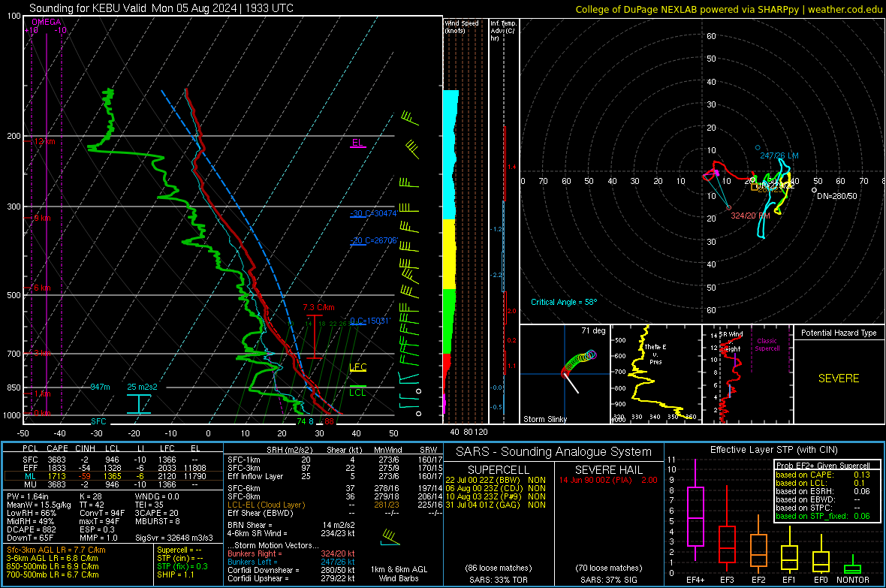Select the Inf. Temp. Adv. panel header
886x588 pixels.
click(503, 31)
